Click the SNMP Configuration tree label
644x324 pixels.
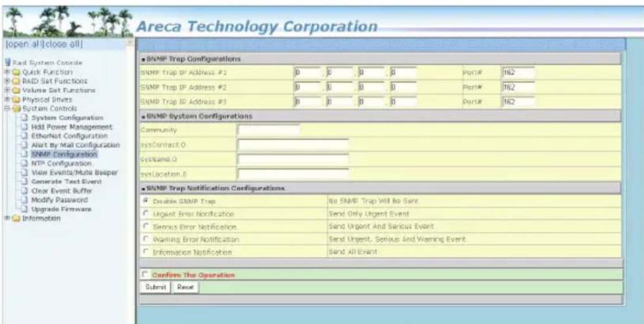[x=65, y=155]
